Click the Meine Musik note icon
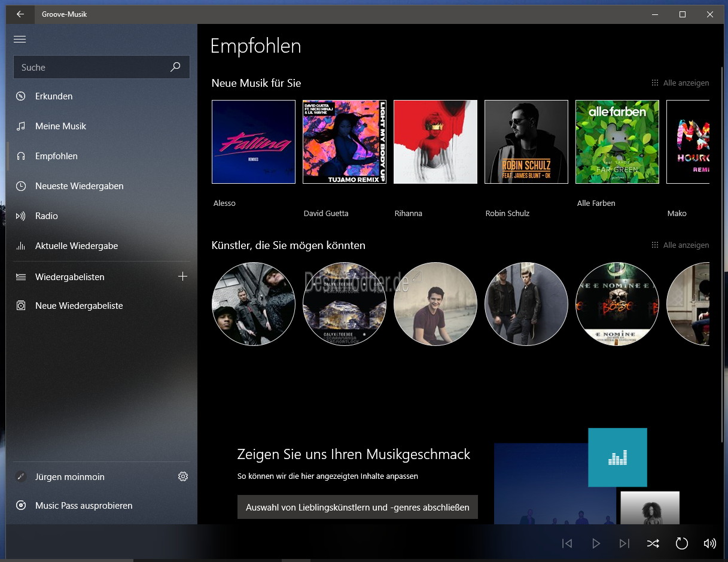Image resolution: width=728 pixels, height=562 pixels. [21, 126]
